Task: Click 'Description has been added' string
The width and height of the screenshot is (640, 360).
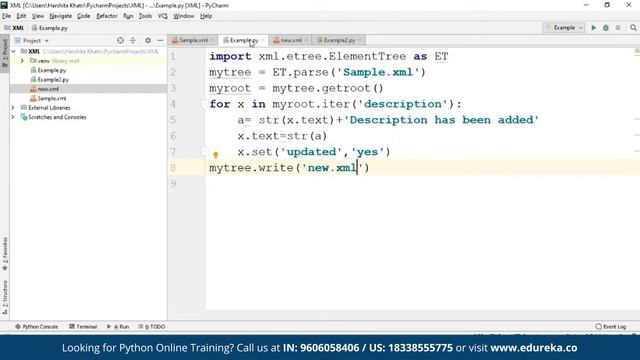Action: (x=441, y=120)
